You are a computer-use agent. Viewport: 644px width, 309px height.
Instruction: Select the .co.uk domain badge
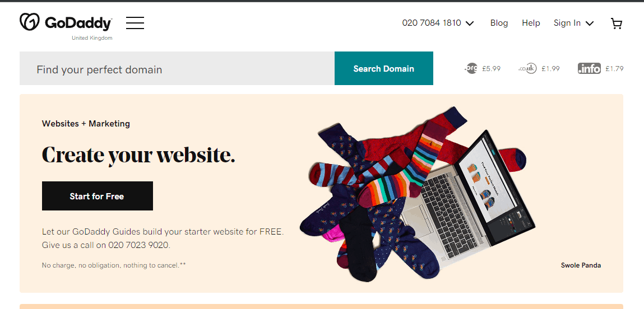528,68
